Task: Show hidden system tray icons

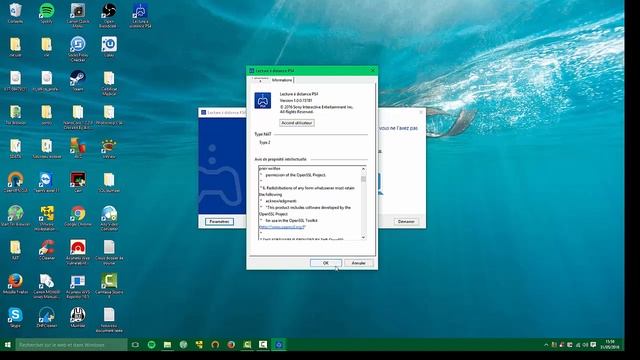Action: pyautogui.click(x=546, y=345)
